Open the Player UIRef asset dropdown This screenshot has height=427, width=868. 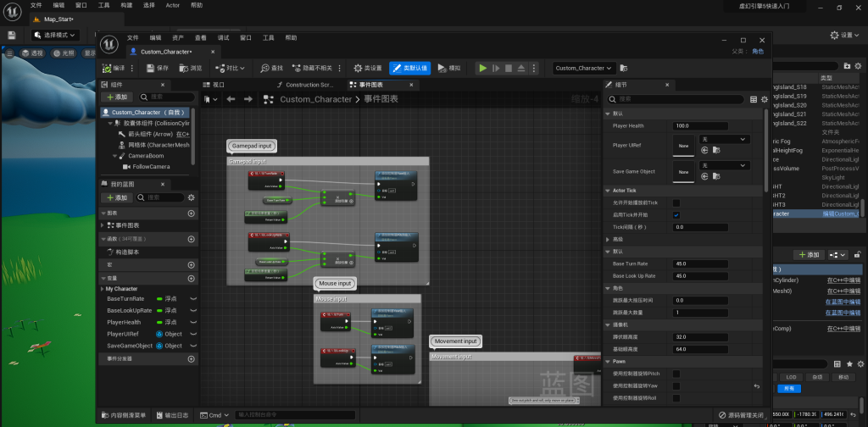point(725,140)
